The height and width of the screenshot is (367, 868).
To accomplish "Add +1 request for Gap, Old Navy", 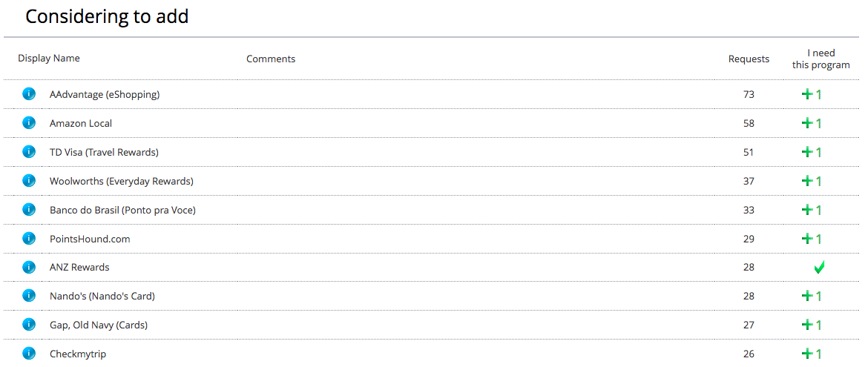I will [x=812, y=325].
